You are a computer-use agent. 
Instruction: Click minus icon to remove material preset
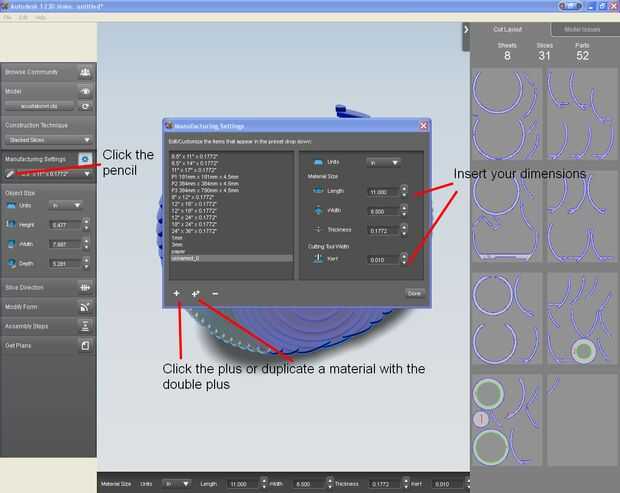point(215,293)
